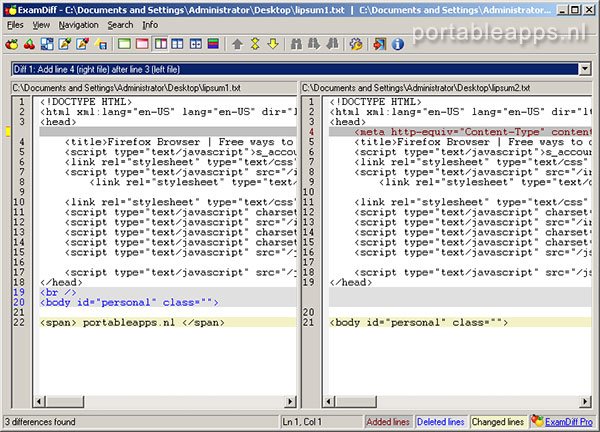Open the Files menu
The image size is (600, 432).
[15, 25]
